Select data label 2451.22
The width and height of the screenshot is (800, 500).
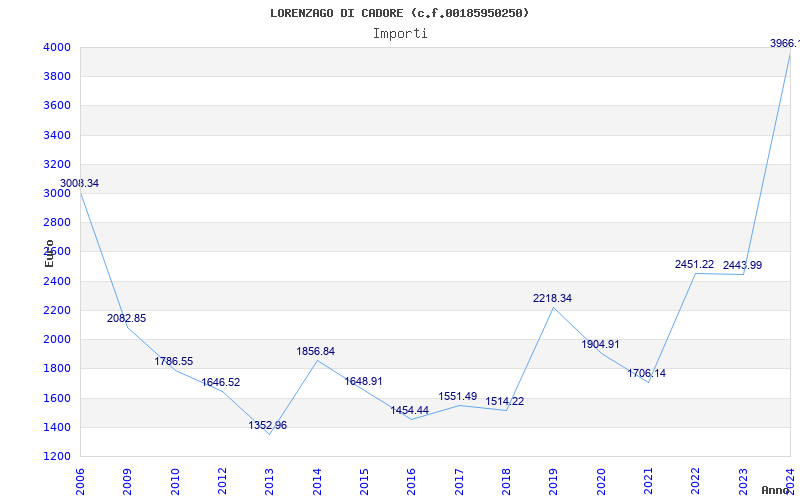[694, 264]
